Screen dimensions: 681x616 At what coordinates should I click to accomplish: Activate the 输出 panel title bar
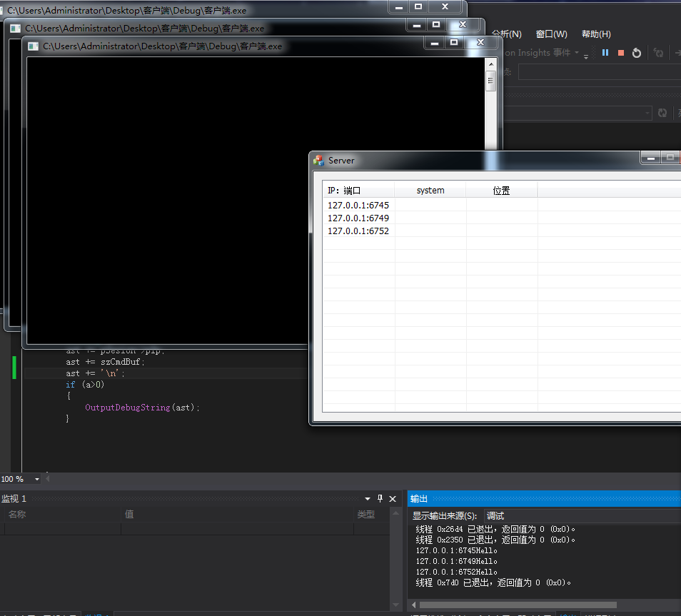(x=544, y=499)
